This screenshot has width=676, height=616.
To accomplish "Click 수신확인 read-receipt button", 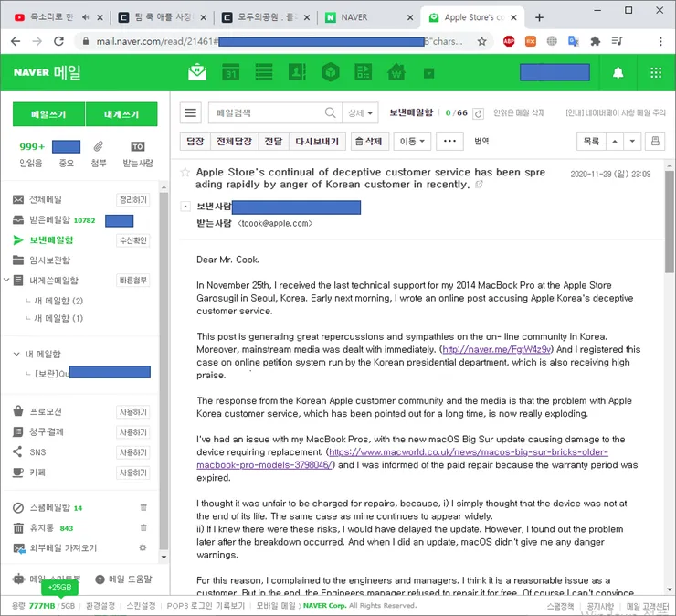I will pyautogui.click(x=133, y=240).
